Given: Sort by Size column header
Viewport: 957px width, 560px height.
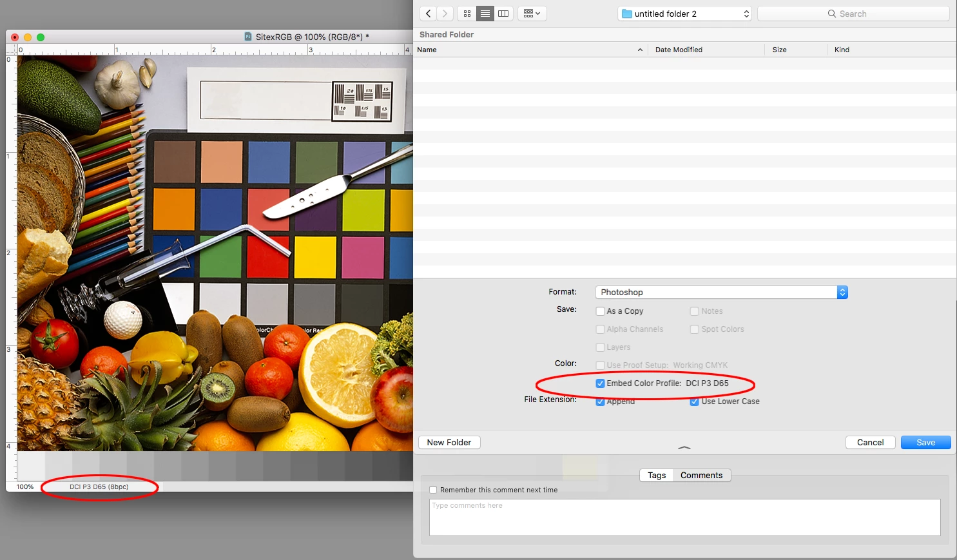Looking at the screenshot, I should tap(797, 50).
